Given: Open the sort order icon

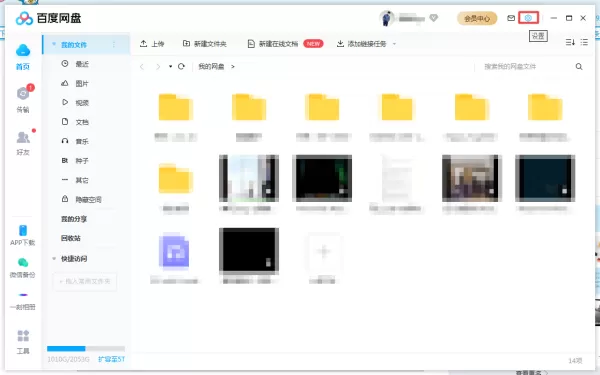Looking at the screenshot, I should [x=570, y=42].
